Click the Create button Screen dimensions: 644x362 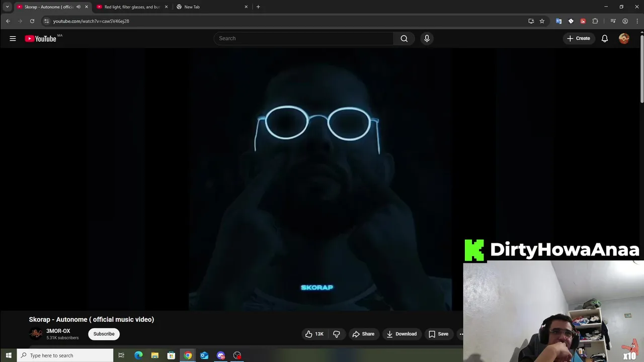(x=579, y=38)
